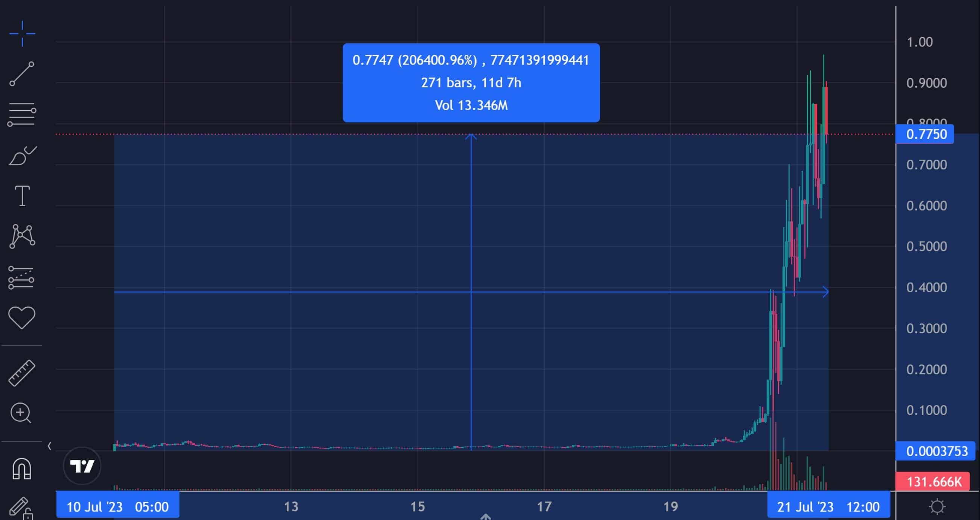
Task: Click price level 1.00 on the price axis
Action: click(x=919, y=42)
